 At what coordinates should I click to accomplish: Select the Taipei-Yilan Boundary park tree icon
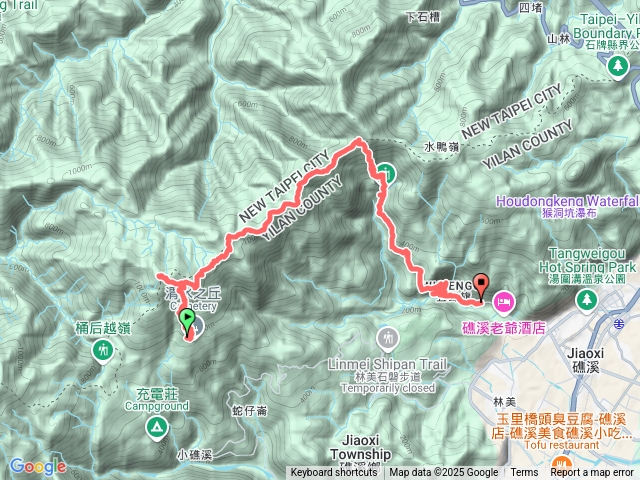[x=618, y=67]
